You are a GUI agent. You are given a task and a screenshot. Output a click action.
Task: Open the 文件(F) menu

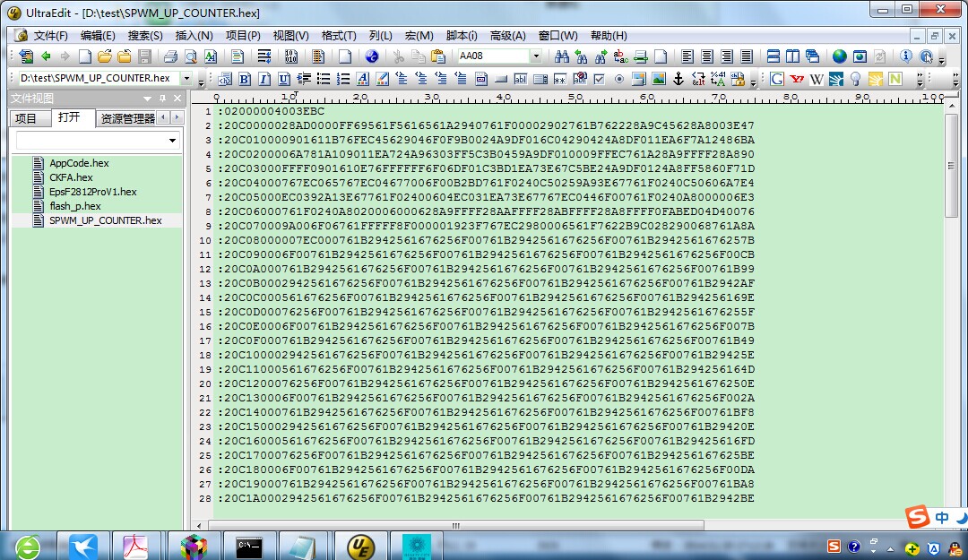50,36
